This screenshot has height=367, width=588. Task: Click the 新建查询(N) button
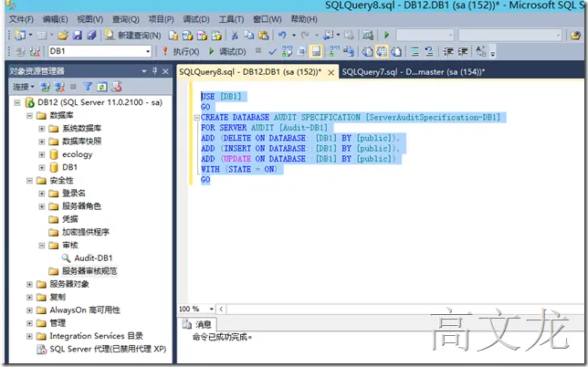click(x=132, y=36)
